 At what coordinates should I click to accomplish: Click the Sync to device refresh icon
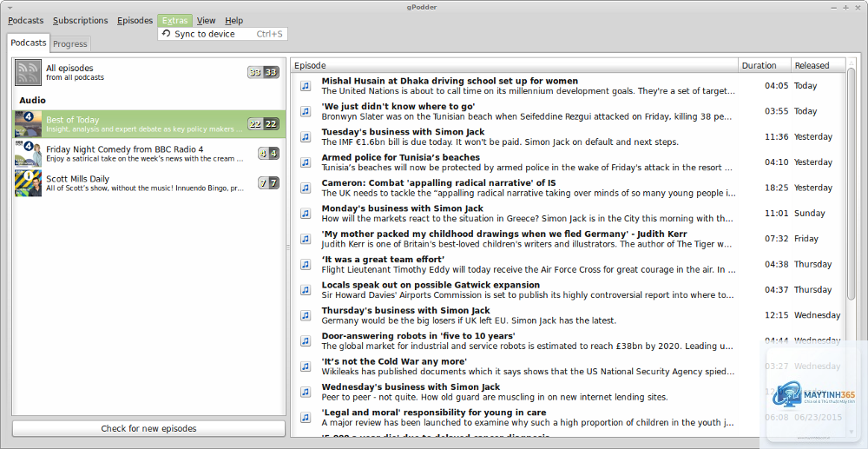pyautogui.click(x=166, y=34)
